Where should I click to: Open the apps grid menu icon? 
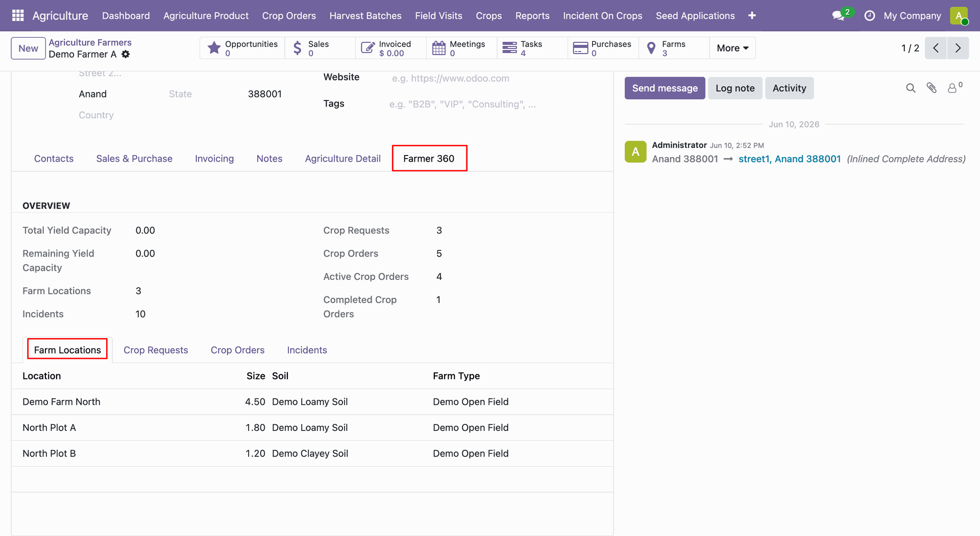(x=18, y=15)
